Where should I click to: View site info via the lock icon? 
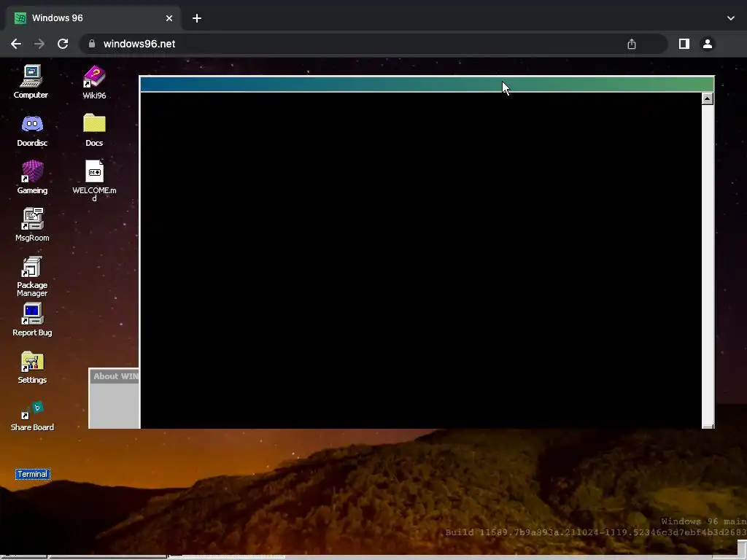coord(93,44)
